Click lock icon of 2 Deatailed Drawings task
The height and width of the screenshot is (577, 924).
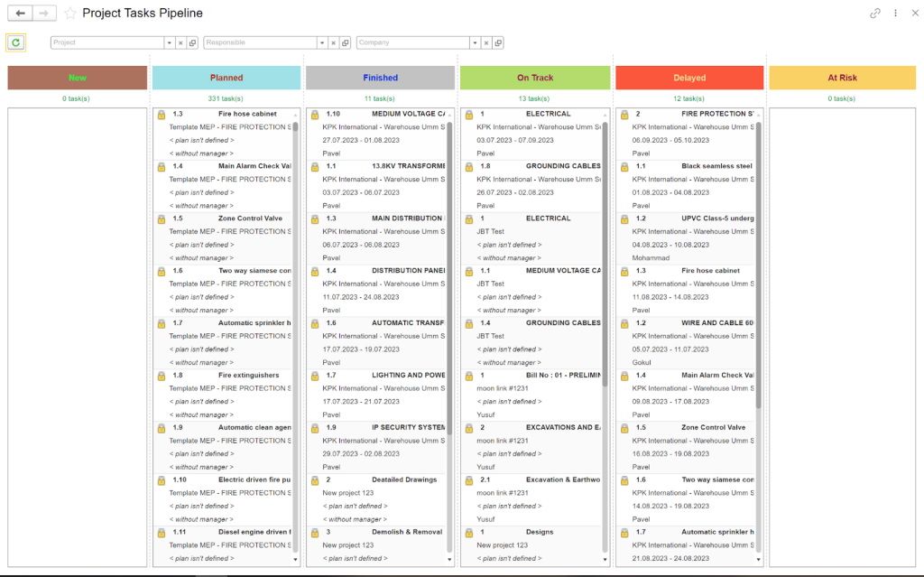tap(315, 480)
